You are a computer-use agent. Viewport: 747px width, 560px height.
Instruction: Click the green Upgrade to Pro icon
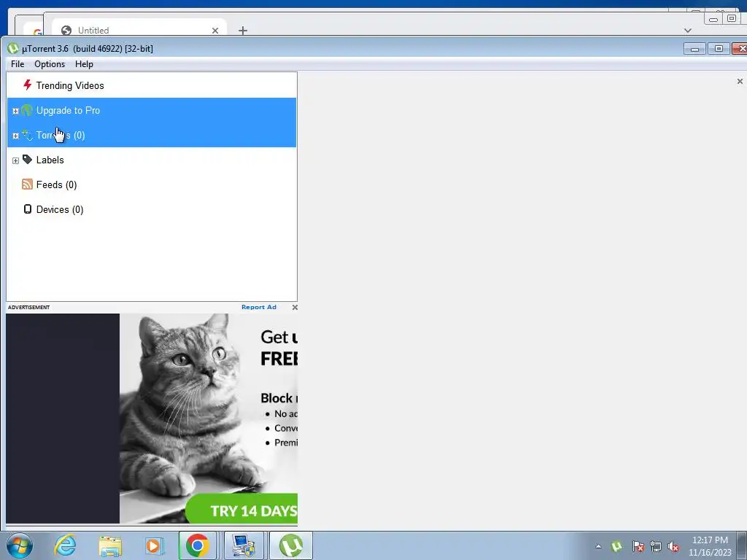tap(27, 110)
